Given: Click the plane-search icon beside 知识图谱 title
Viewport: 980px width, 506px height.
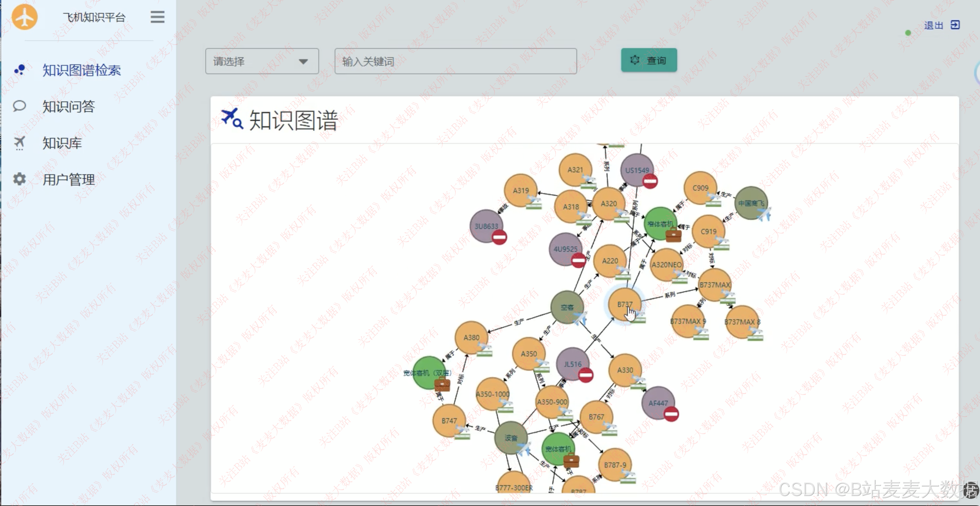Looking at the screenshot, I should pyautogui.click(x=232, y=118).
